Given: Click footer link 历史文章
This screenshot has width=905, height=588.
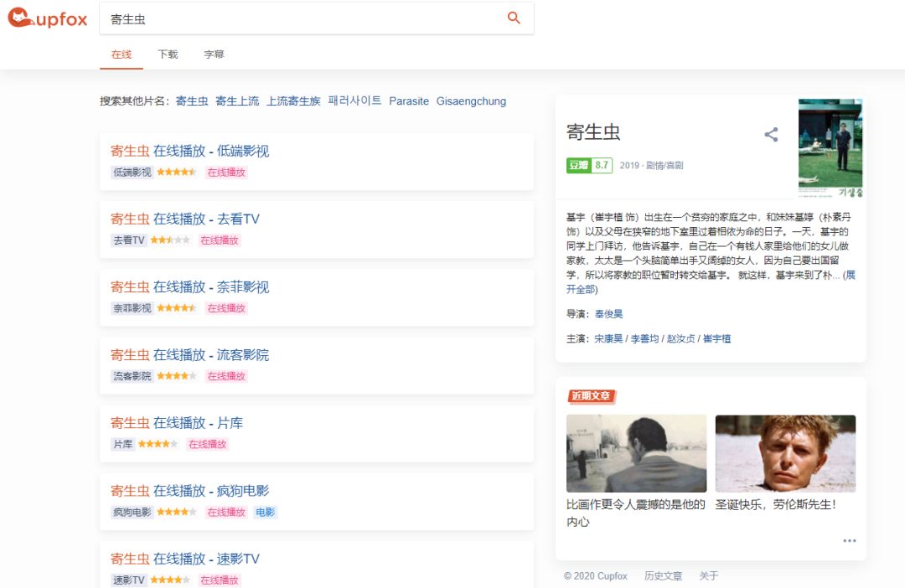Looking at the screenshot, I should click(663, 576).
